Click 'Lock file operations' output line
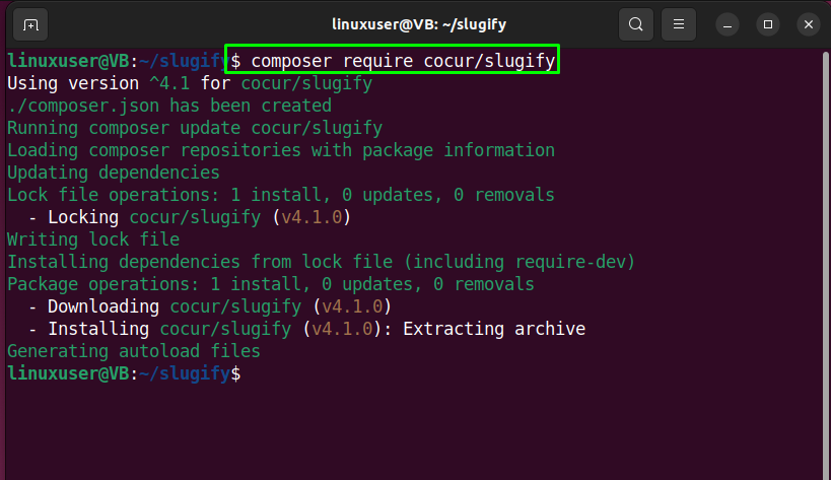Screen dimensions: 832x480 [281, 195]
